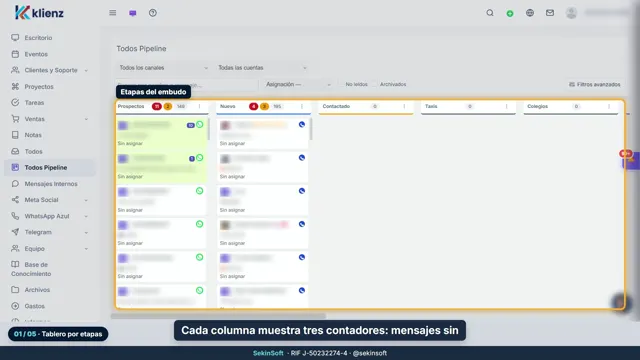The width and height of the screenshot is (640, 360).
Task: Open Colegios column options menu
Action: pos(609,106)
